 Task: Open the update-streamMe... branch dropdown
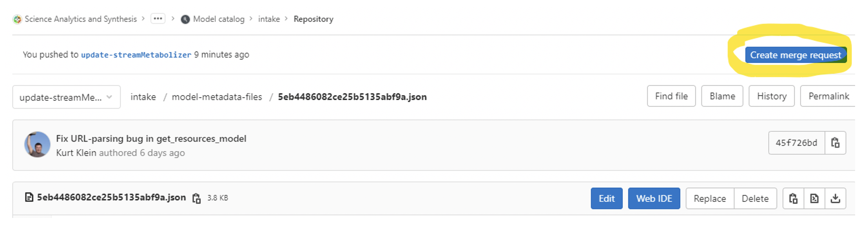click(x=66, y=97)
